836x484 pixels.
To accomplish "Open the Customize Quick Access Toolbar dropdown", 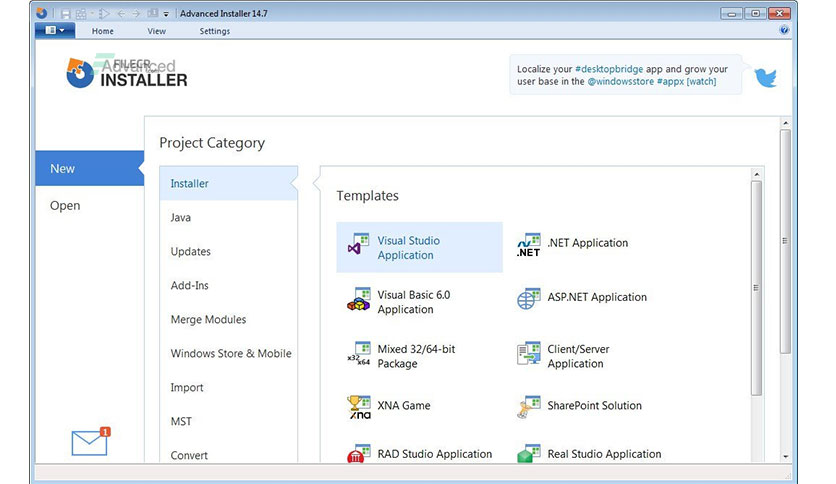I will pyautogui.click(x=166, y=14).
